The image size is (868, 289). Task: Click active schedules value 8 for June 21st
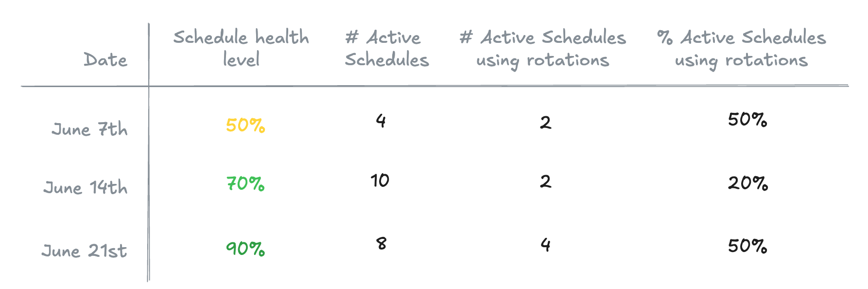(x=382, y=243)
